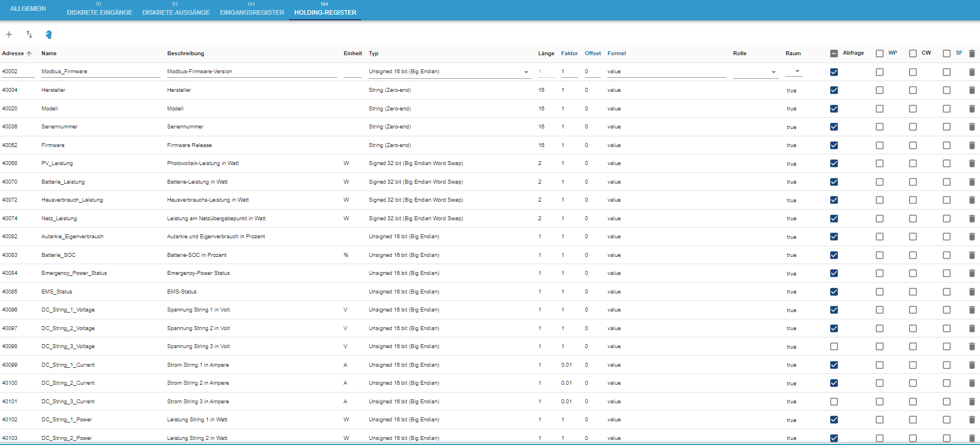Enable Abfrage for DC_String_3_Current
Viewport: 980px width, 445px height.
pos(834,402)
